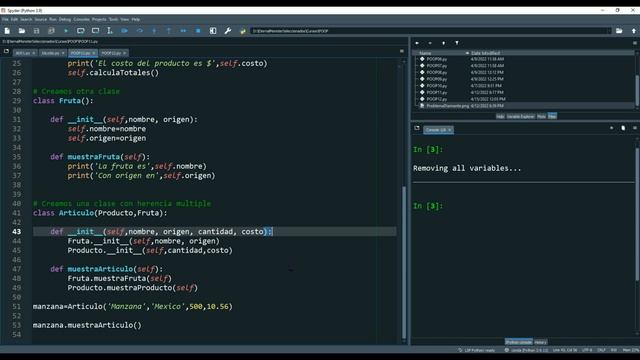Open the Help menu

pyautogui.click(x=136, y=19)
